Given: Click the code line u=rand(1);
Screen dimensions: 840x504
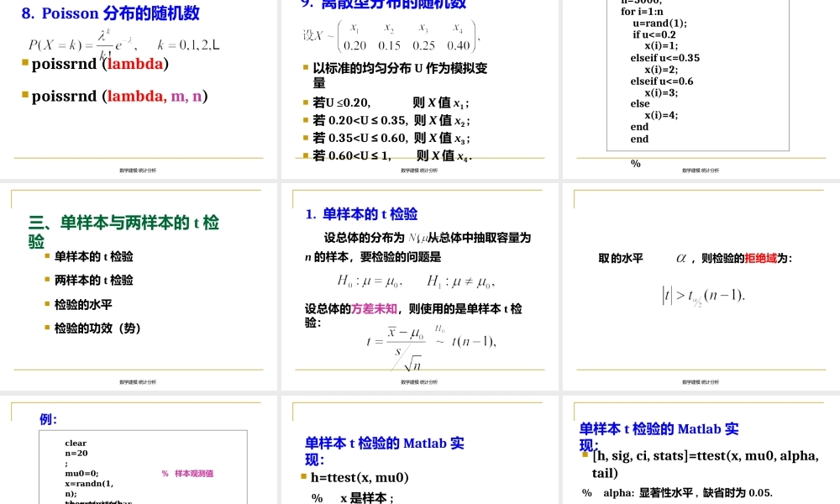Looking at the screenshot, I should tap(659, 23).
